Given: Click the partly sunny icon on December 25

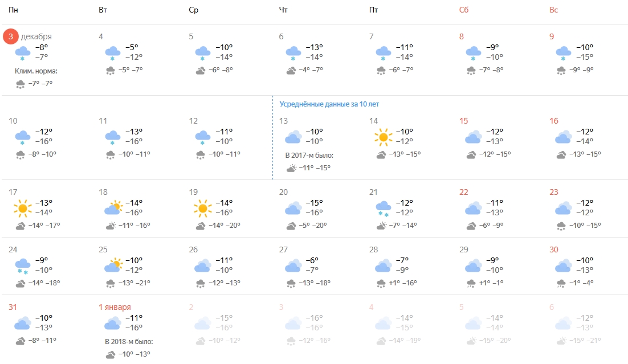Looking at the screenshot, I should [x=113, y=265].
